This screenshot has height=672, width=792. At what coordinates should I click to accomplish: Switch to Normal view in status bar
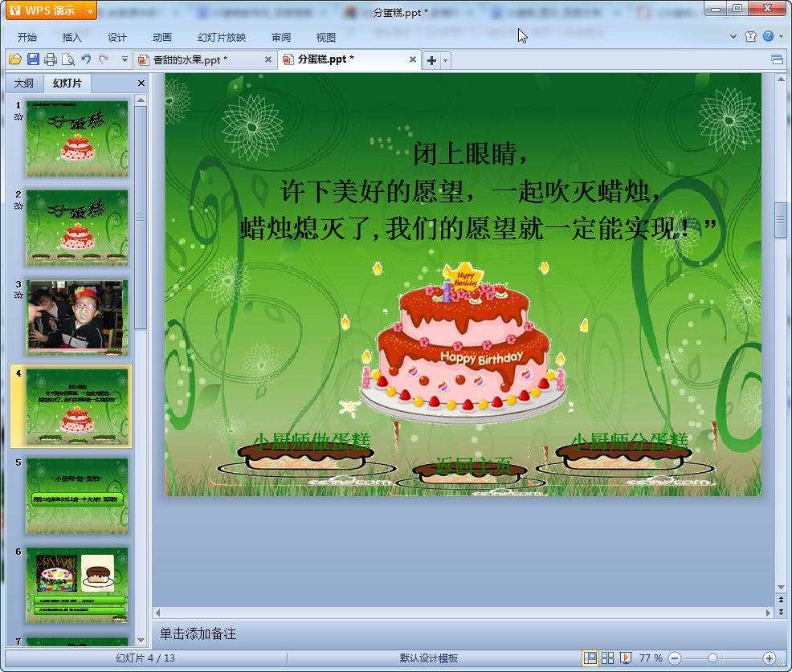click(x=590, y=658)
